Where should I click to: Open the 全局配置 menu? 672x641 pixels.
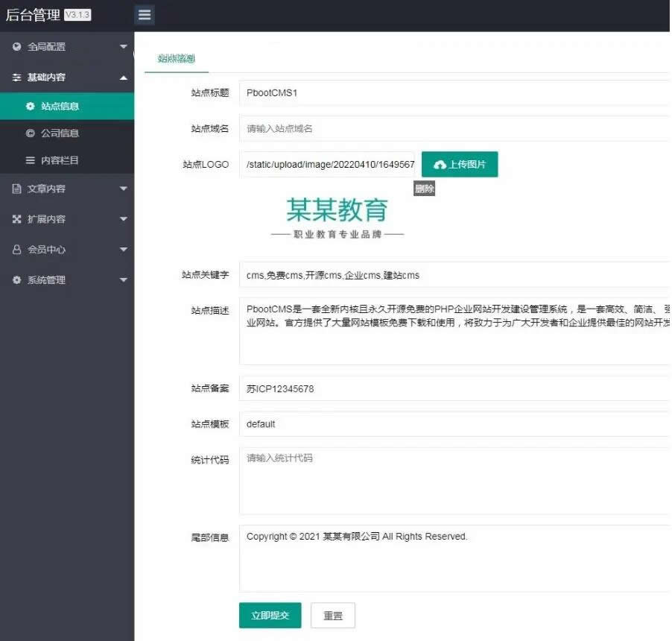pos(67,47)
